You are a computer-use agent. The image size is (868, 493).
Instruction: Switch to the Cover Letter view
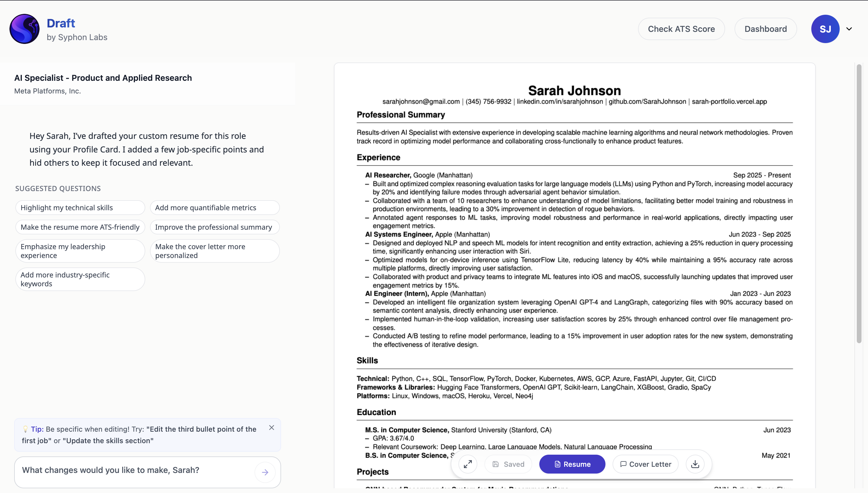point(645,464)
